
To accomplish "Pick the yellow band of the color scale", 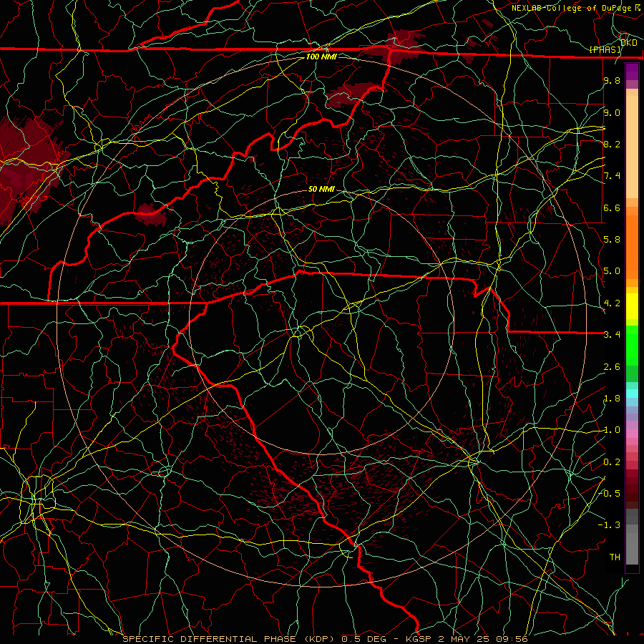I will 632,306.
